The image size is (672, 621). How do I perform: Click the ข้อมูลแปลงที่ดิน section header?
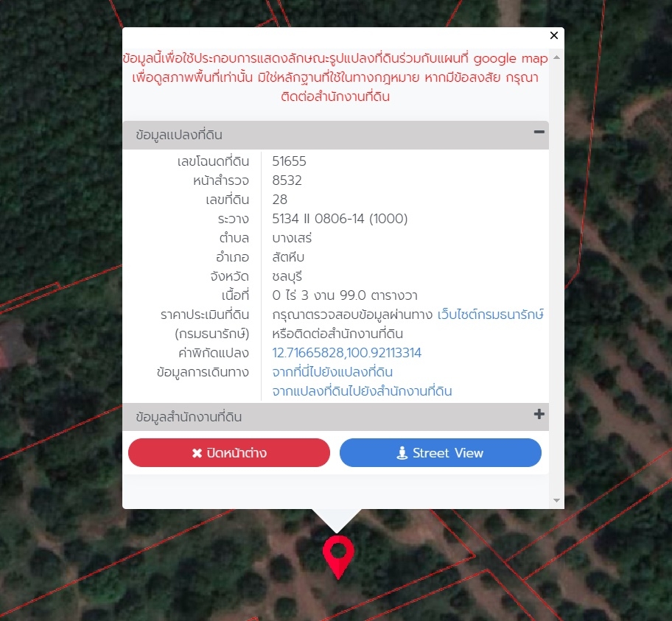pyautogui.click(x=335, y=135)
